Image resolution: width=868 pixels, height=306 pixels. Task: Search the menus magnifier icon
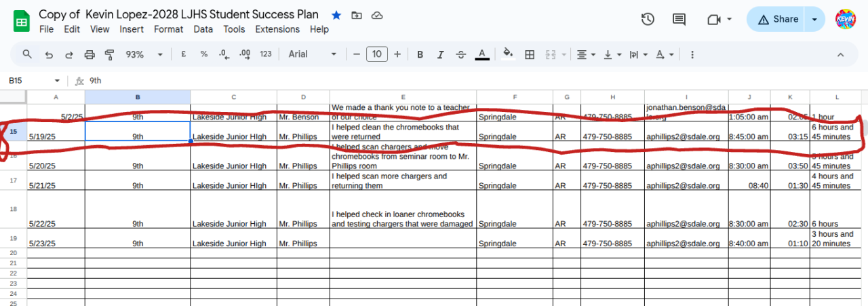click(27, 54)
